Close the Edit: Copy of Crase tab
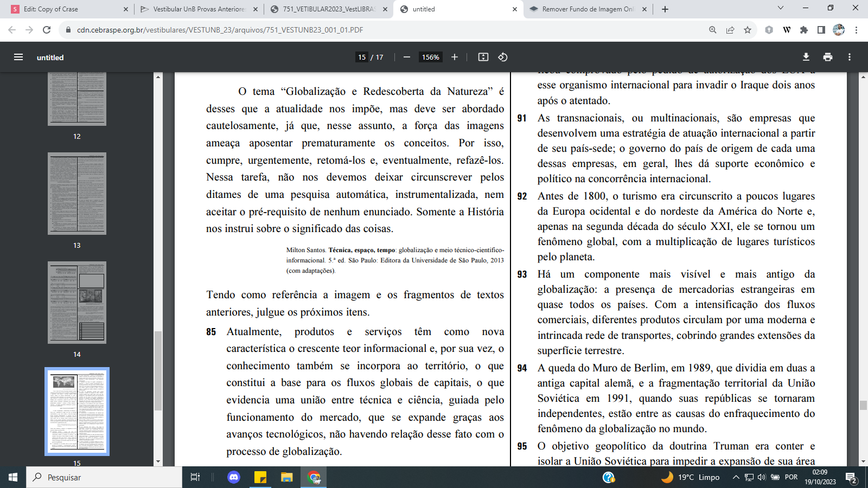 click(125, 9)
